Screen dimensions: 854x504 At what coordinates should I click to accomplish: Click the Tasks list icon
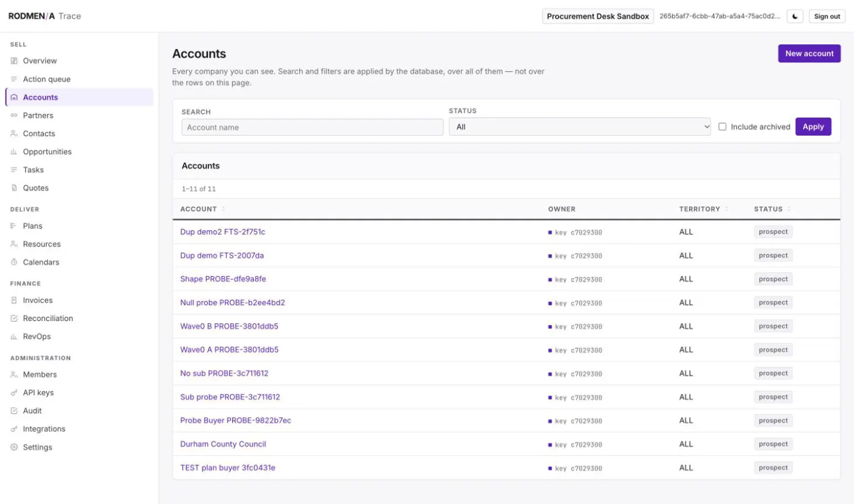pyautogui.click(x=14, y=170)
